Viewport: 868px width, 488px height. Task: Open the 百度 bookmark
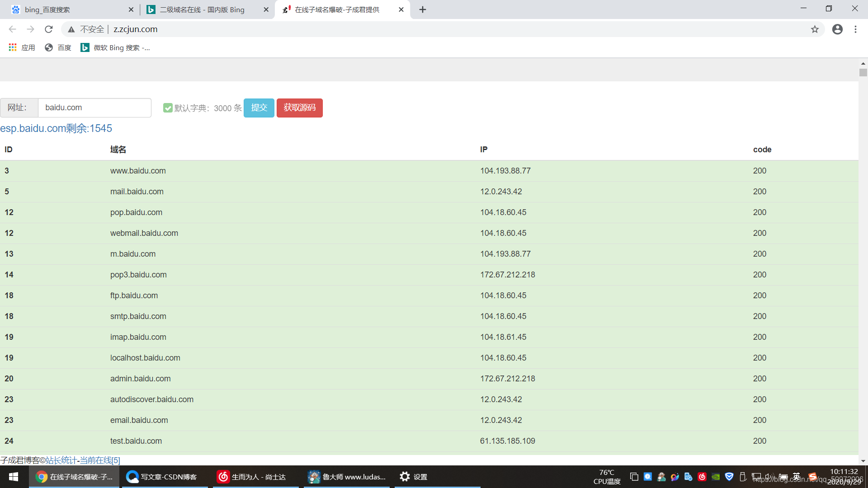[x=58, y=47]
